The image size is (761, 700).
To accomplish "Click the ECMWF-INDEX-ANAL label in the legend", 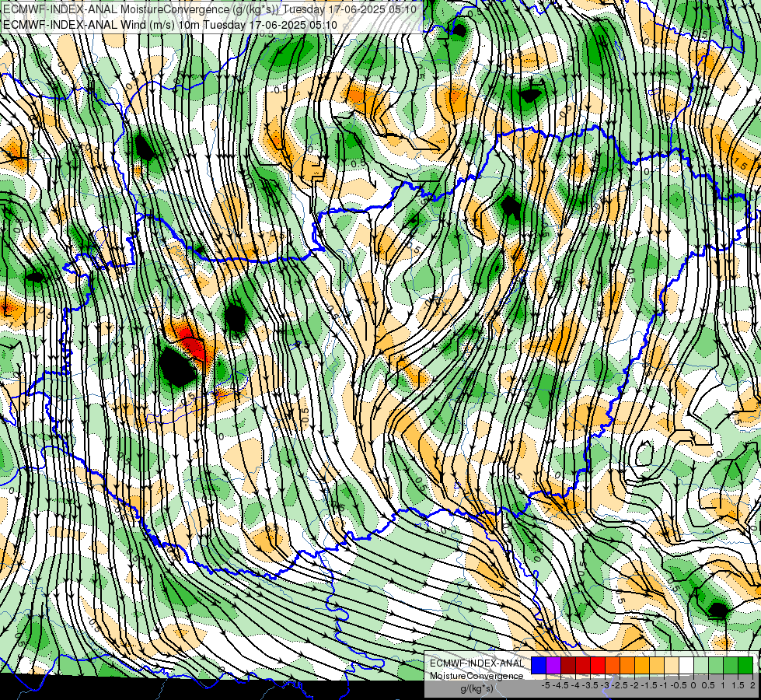I will coord(477,663).
